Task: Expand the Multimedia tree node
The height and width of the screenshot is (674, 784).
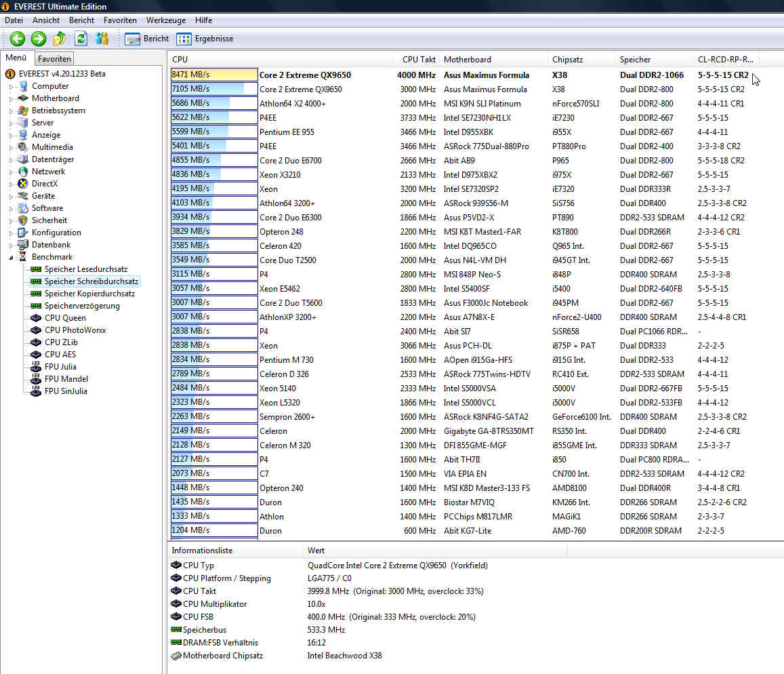Action: click(11, 148)
